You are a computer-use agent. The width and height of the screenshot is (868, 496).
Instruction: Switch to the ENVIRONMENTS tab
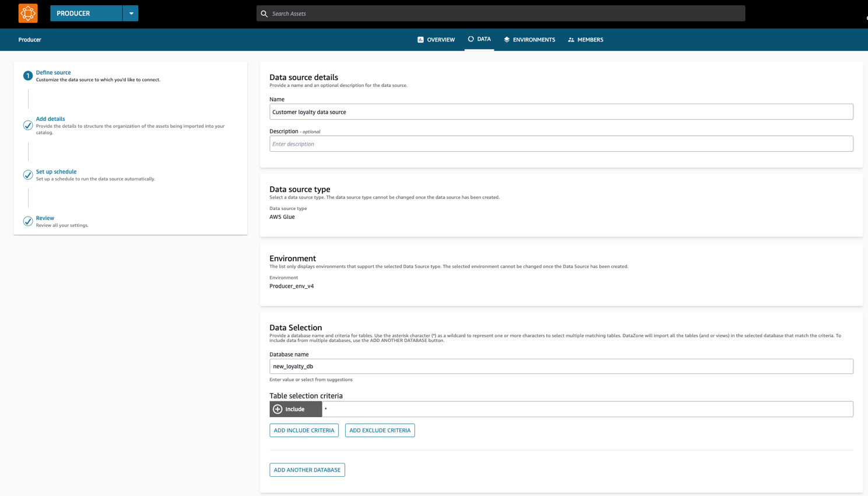click(x=529, y=40)
